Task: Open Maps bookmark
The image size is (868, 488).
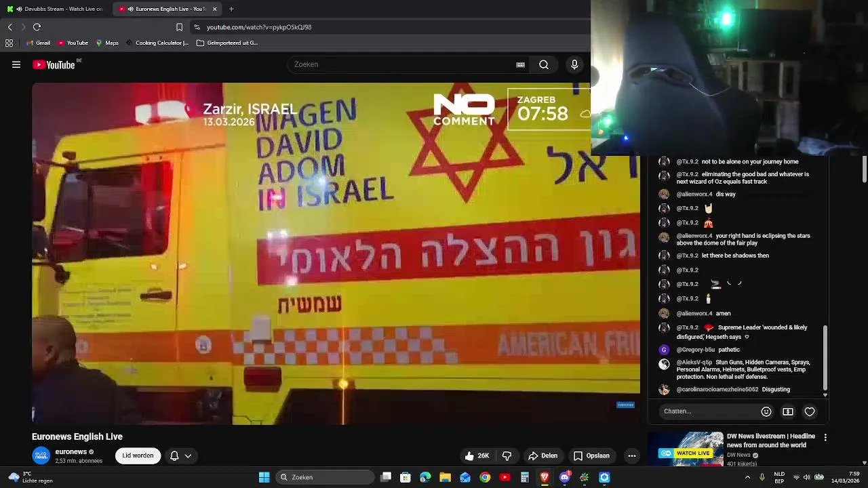Action: pos(107,43)
